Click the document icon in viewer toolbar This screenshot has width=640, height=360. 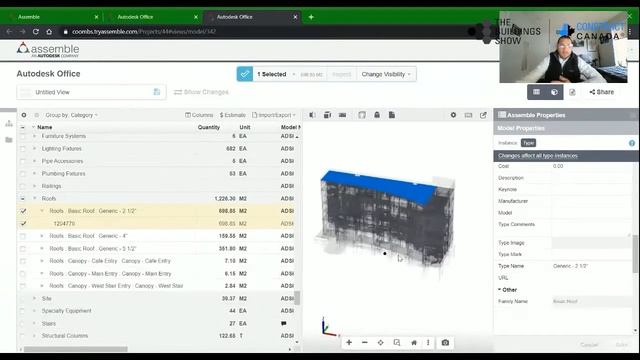[x=391, y=115]
